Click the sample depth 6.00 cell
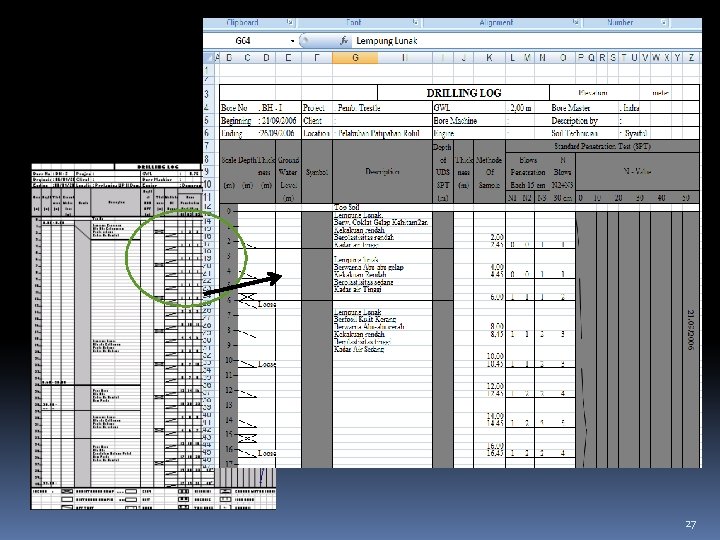 point(497,297)
